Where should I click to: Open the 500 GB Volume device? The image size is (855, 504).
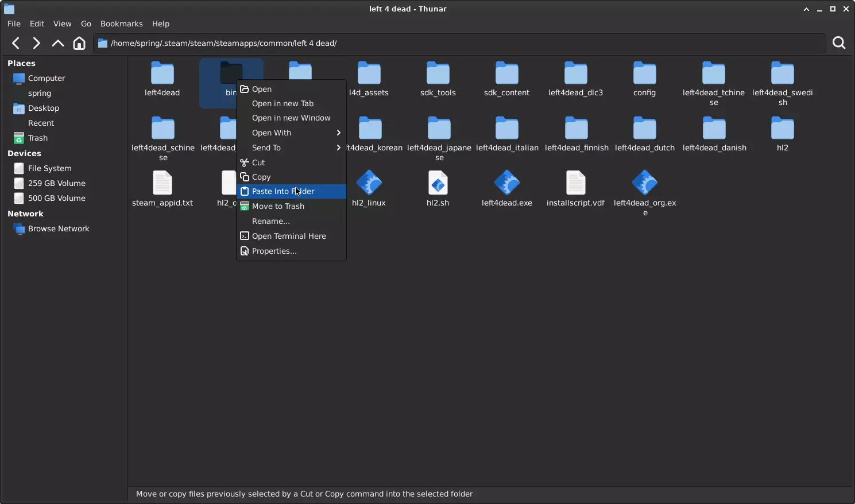pyautogui.click(x=56, y=198)
